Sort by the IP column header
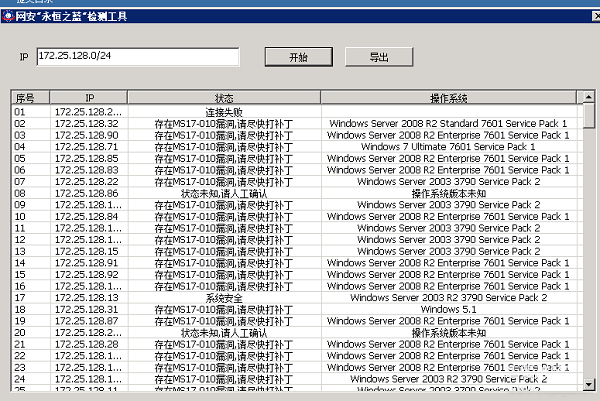Viewport: 600px width, 401px height. pos(89,98)
